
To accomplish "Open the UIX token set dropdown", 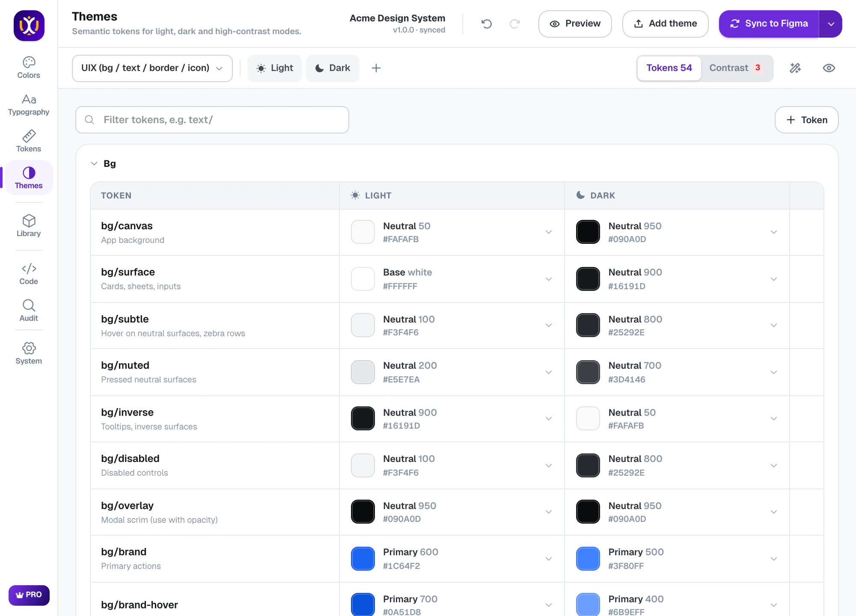I will click(x=152, y=68).
